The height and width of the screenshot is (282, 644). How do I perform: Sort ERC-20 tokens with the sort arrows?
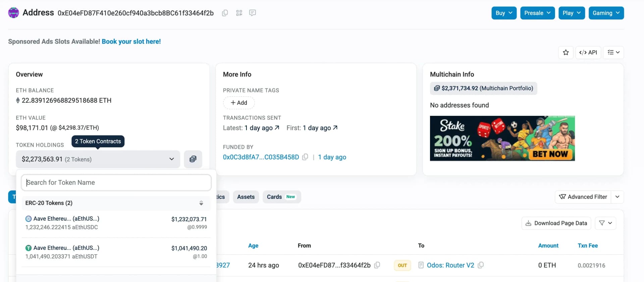(201, 203)
